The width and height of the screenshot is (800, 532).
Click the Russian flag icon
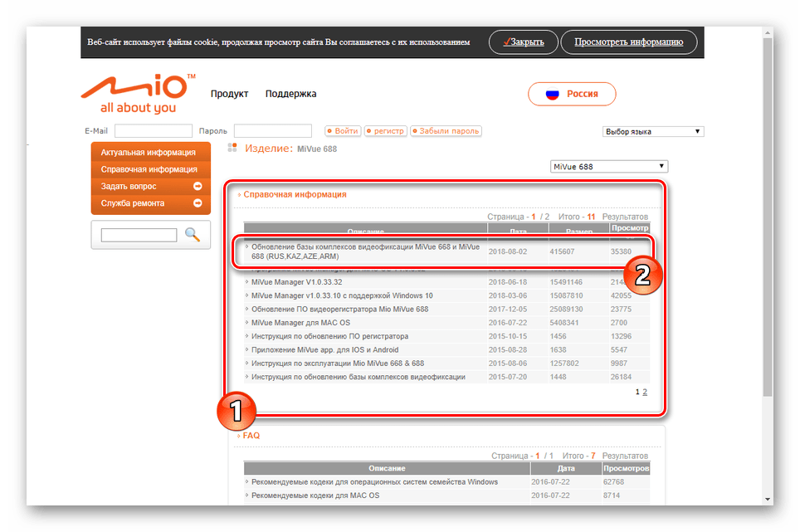coord(552,95)
